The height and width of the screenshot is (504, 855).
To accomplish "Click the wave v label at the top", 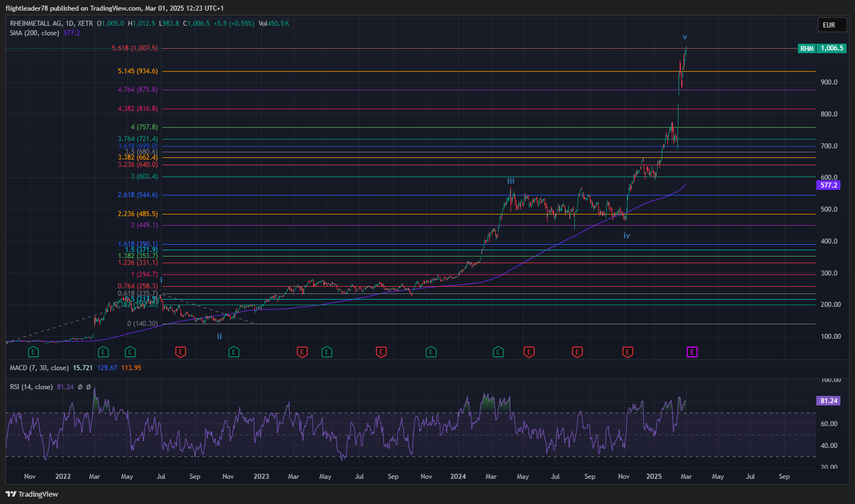I will (x=685, y=37).
